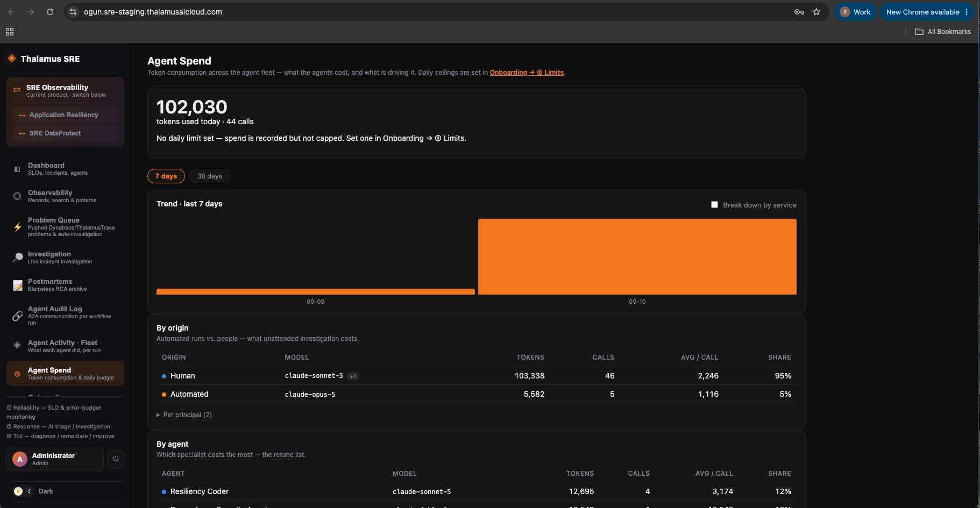The width and height of the screenshot is (980, 508).
Task: Click the password key icon in address bar
Action: point(799,12)
